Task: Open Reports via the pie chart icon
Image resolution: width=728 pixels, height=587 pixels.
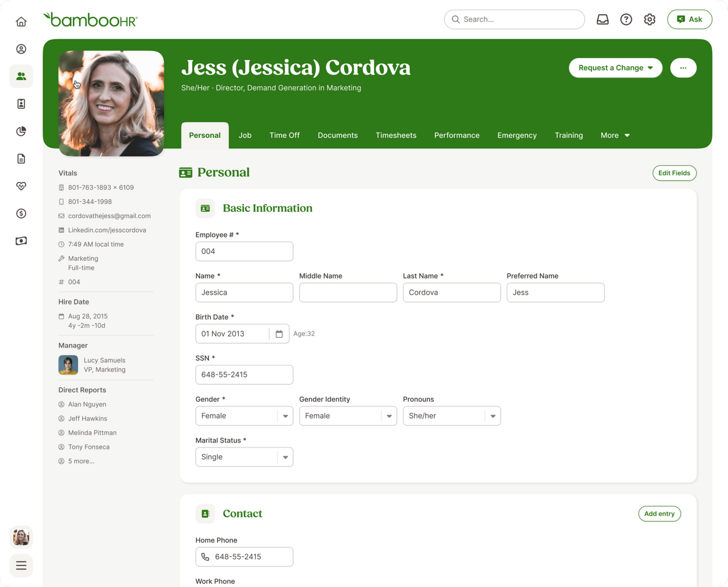Action: click(x=21, y=131)
